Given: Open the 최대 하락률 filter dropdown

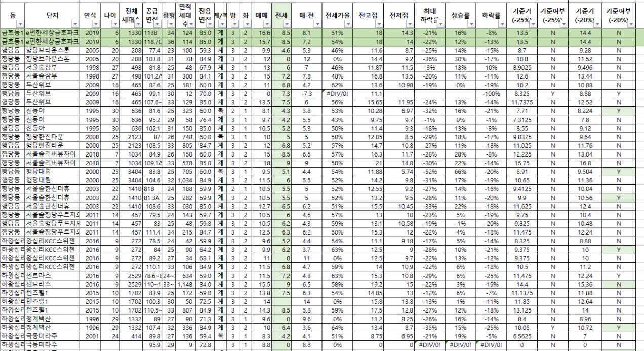Looking at the screenshot, I should 440,24.
